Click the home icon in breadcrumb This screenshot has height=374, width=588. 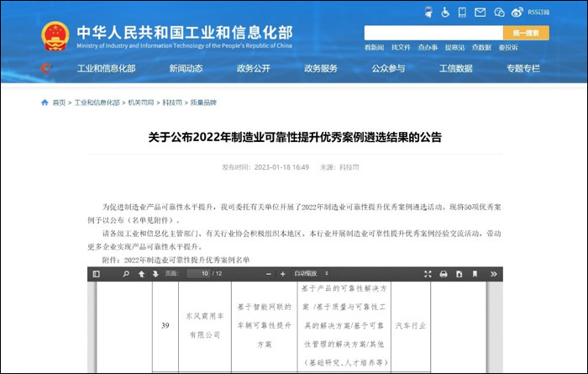coord(45,103)
